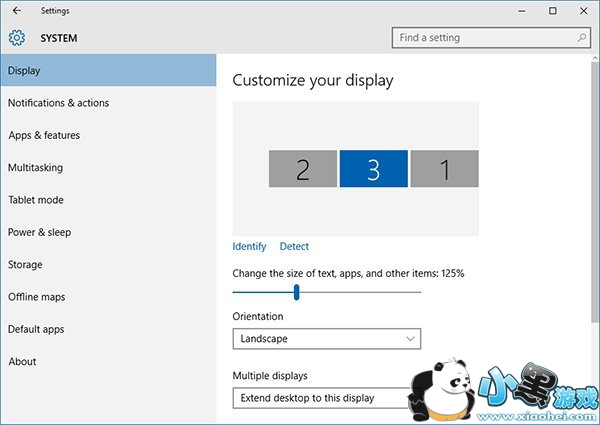This screenshot has width=600, height=425.
Task: Open Tablet mode settings
Action: (x=36, y=200)
